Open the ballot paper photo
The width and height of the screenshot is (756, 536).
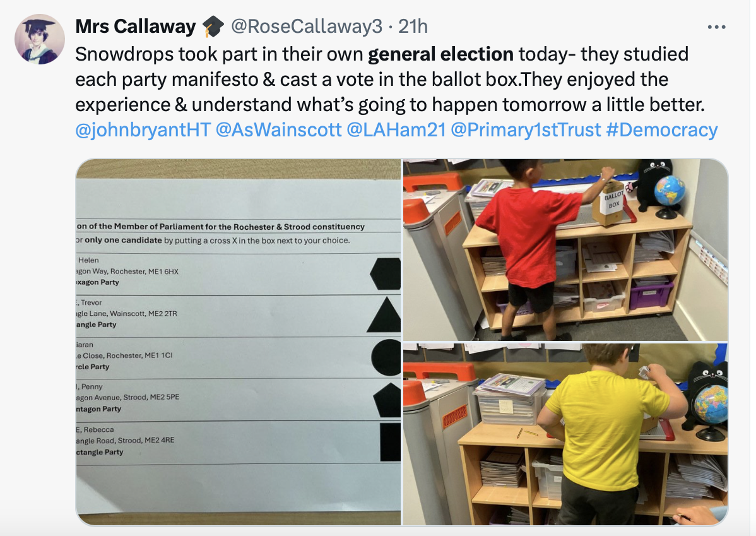point(239,342)
